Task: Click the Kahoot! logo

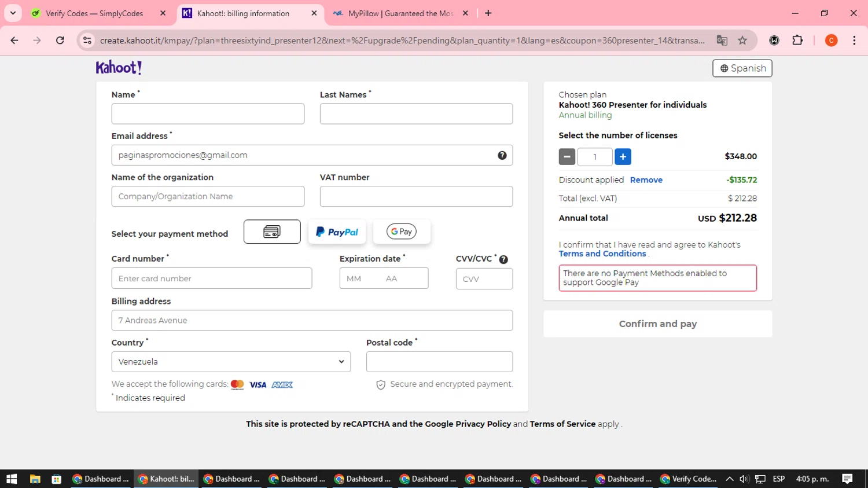Action: [x=119, y=68]
